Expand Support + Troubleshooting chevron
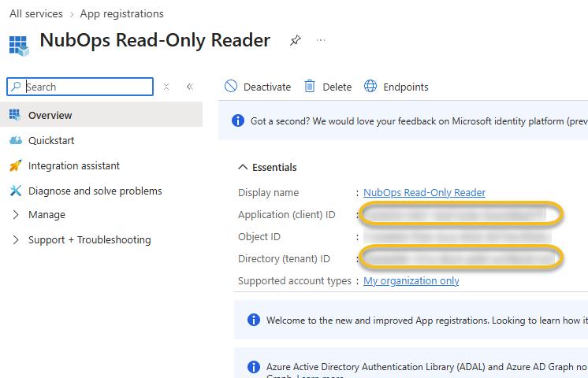588x378 pixels. 16,239
